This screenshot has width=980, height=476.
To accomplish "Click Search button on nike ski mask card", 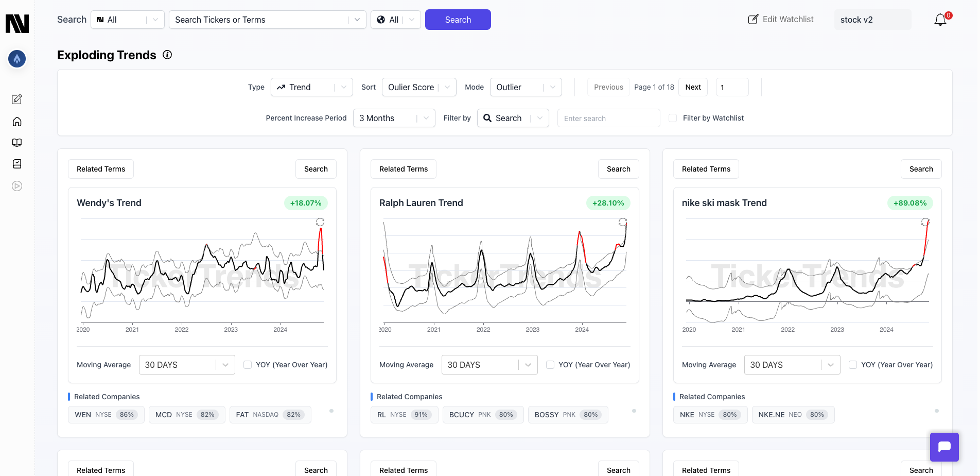I will pyautogui.click(x=921, y=169).
